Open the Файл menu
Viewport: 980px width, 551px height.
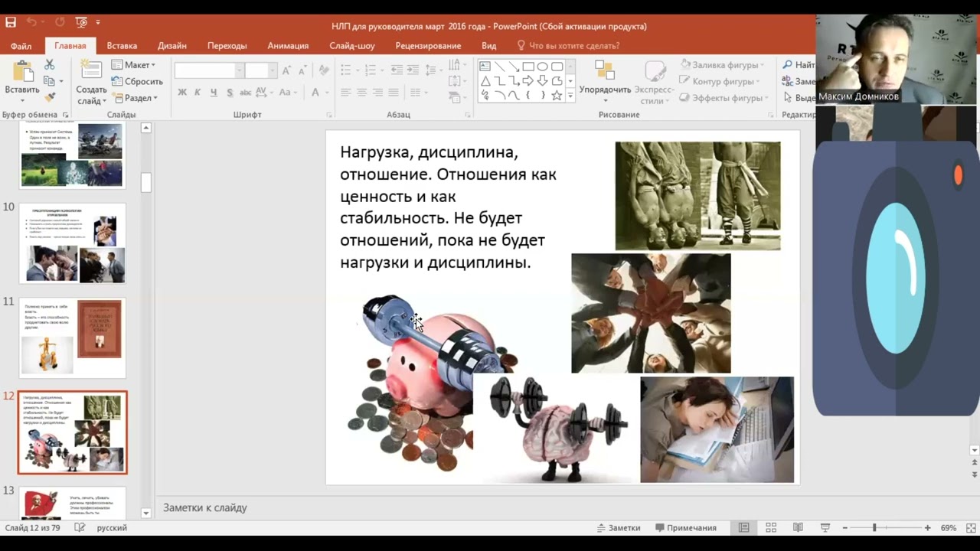[21, 46]
